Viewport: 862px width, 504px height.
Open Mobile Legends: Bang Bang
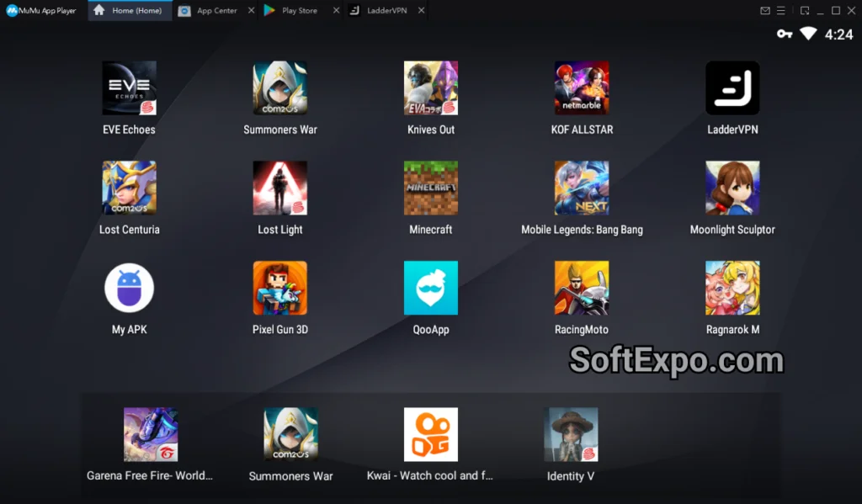[x=582, y=187]
